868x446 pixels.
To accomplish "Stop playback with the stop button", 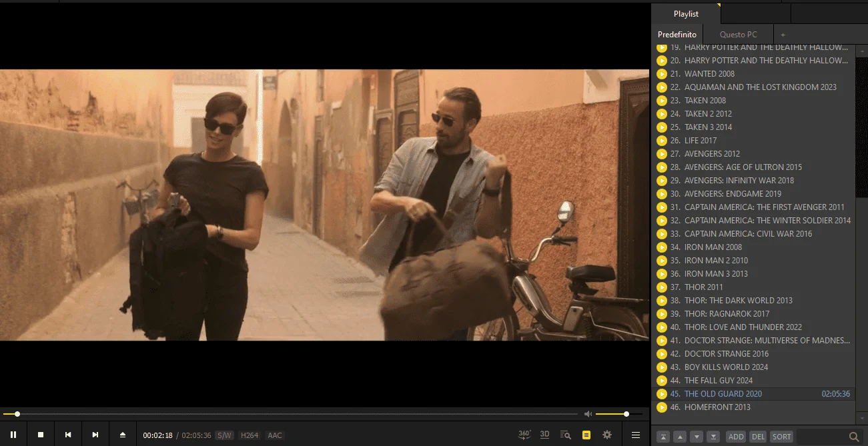I will (x=41, y=435).
